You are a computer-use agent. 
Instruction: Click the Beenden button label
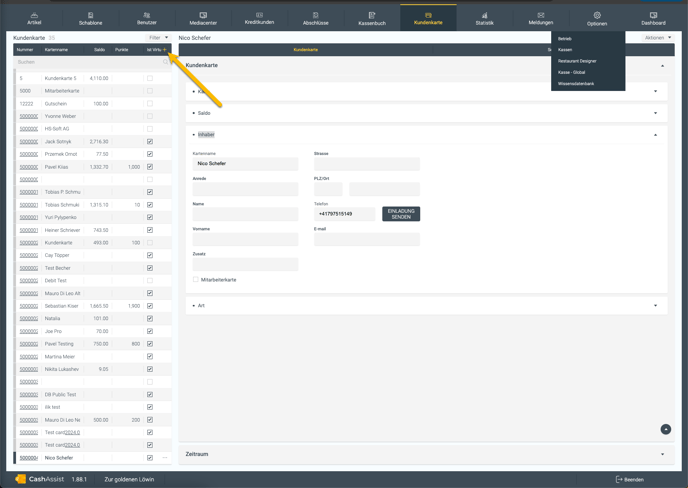(634, 480)
